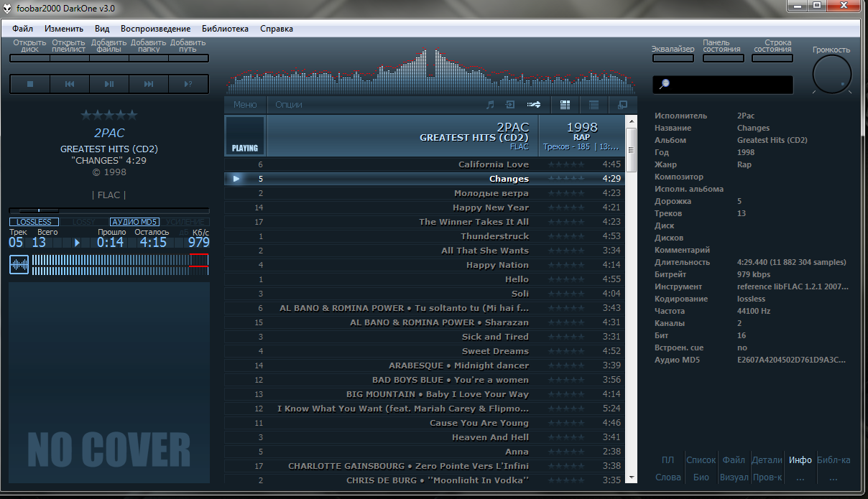Image resolution: width=868 pixels, height=499 pixels.
Task: Switch to the Слова tab
Action: point(668,477)
